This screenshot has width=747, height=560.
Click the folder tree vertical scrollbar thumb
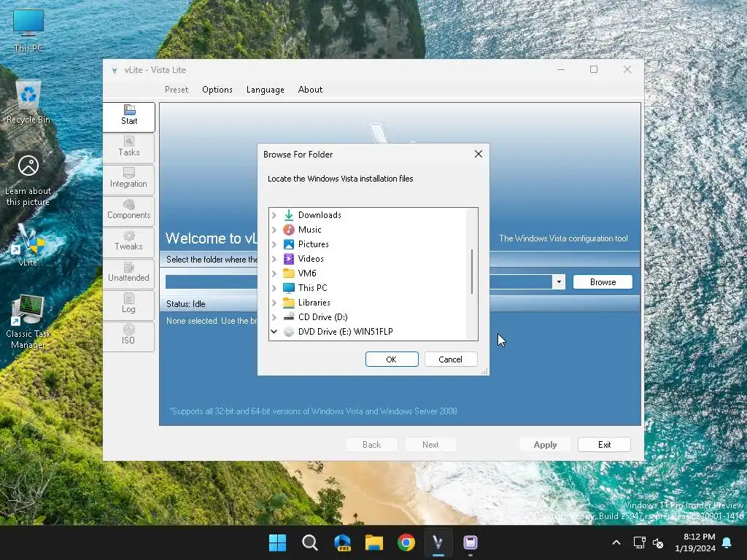[x=472, y=271]
